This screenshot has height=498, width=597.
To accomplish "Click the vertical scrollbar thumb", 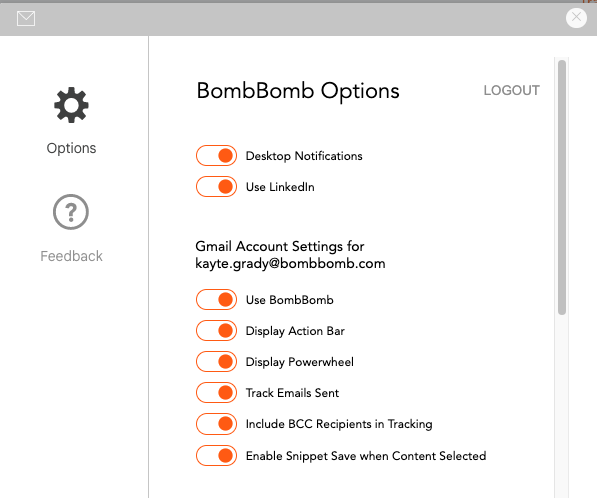I will click(x=562, y=187).
